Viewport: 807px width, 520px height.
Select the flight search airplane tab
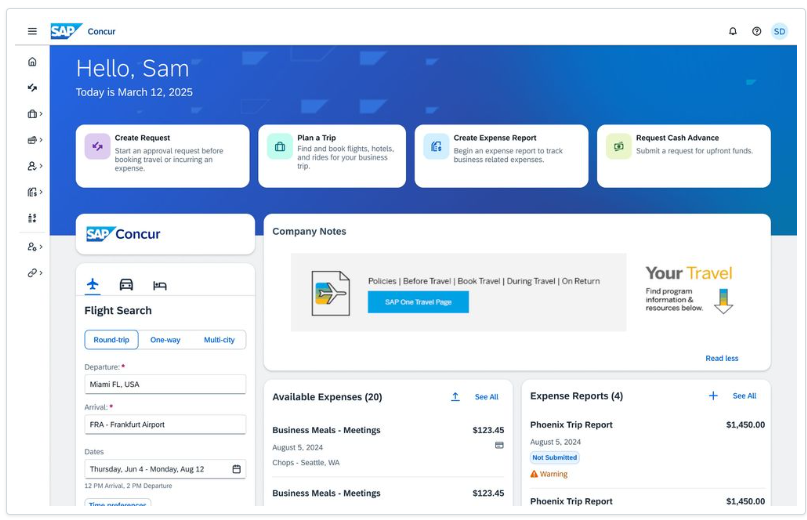[93, 285]
